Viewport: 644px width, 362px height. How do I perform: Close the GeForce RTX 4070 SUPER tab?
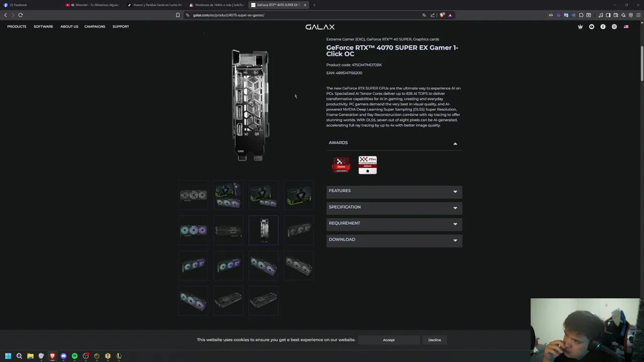click(305, 5)
